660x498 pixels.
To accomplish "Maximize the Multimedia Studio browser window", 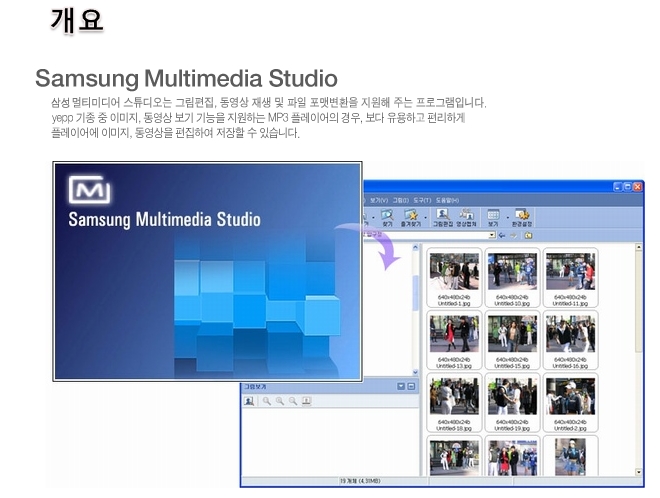I will tap(627, 186).
